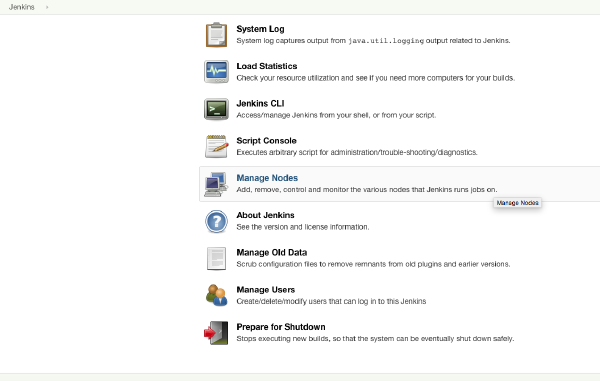Click the System Log clipboard icon
Image resolution: width=600 pixels, height=381 pixels.
216,35
